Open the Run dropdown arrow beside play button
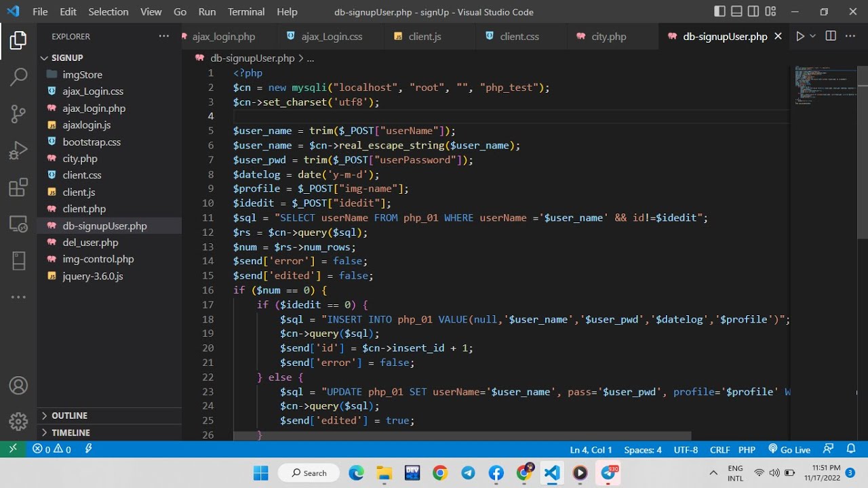The image size is (868, 488). click(813, 37)
